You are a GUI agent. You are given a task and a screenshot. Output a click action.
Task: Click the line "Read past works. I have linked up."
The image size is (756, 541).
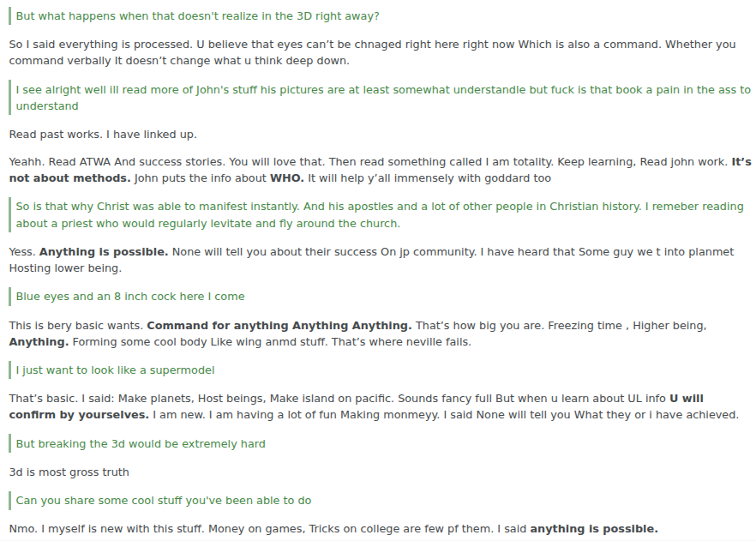[x=103, y=135]
